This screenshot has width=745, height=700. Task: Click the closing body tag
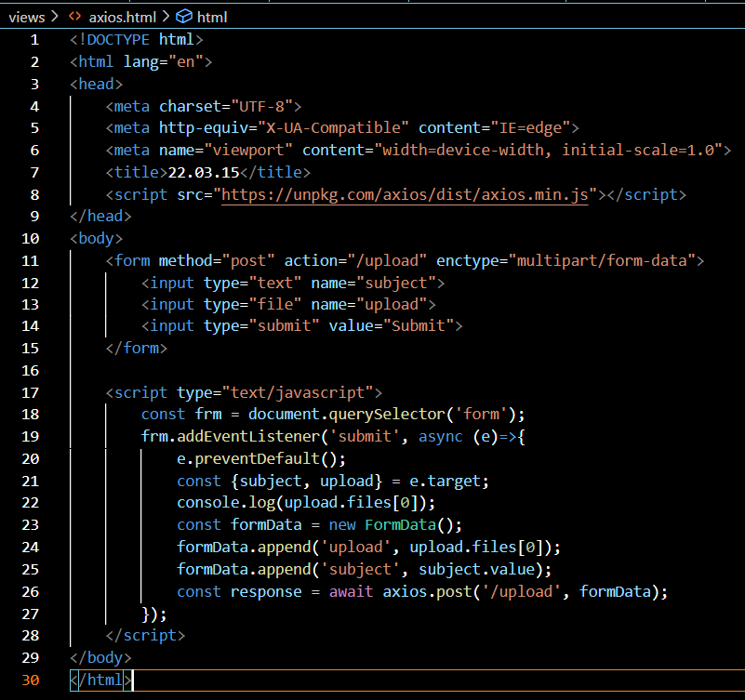tap(100, 658)
